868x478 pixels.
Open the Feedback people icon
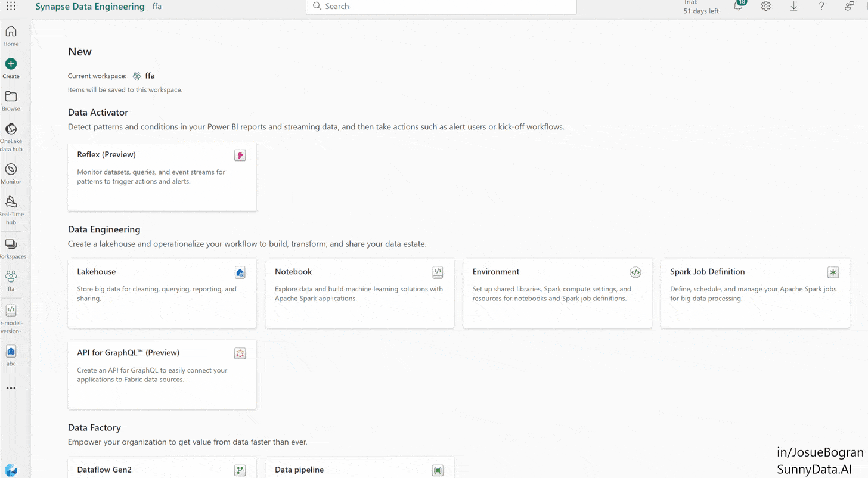(x=849, y=6)
